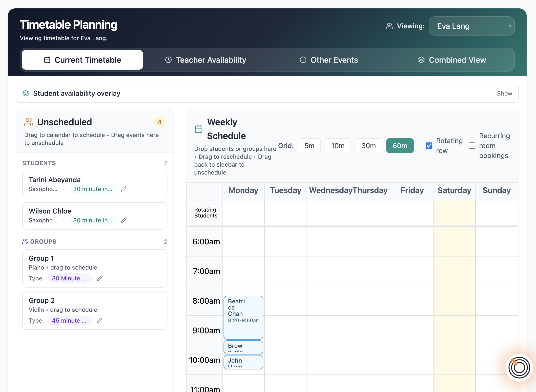Open the Teacher Availability tab

pyautogui.click(x=206, y=60)
